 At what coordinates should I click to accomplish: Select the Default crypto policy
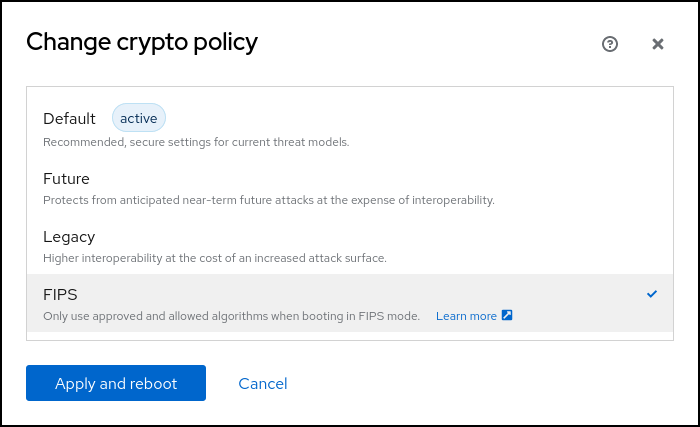(69, 119)
